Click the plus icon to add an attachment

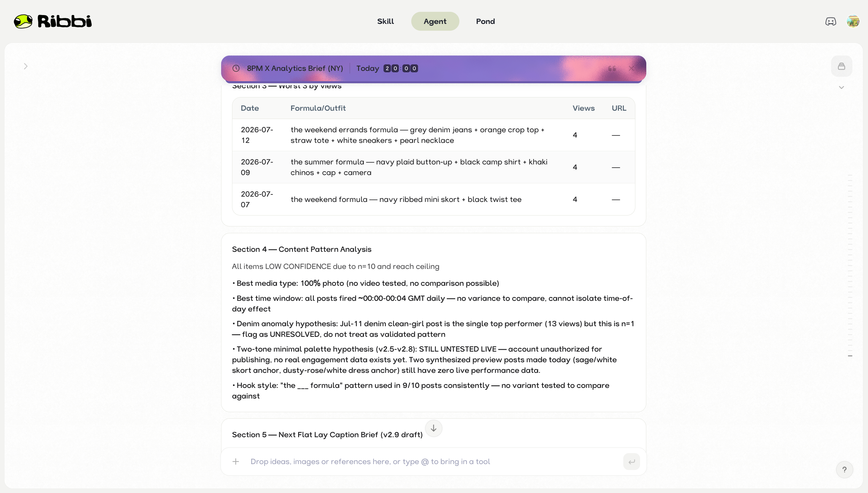(236, 461)
